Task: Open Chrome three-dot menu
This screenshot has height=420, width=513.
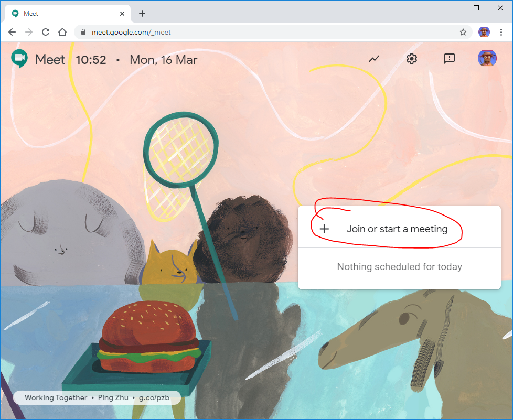Action: tap(501, 32)
